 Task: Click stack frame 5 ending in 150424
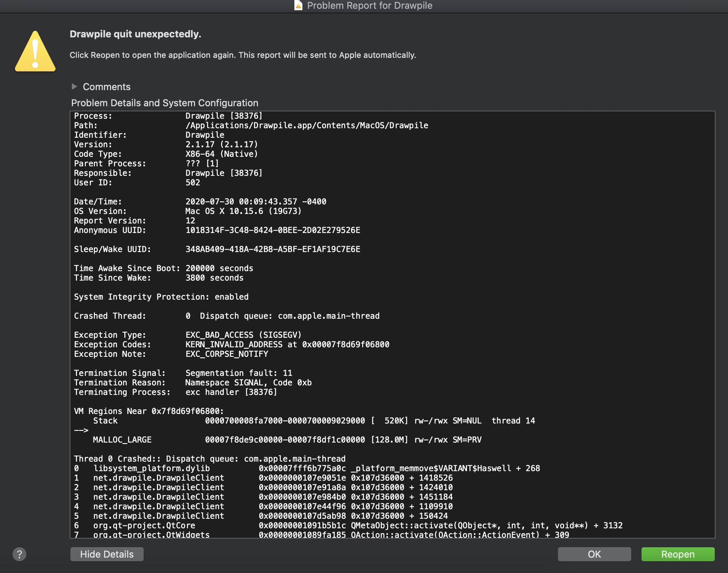click(x=261, y=516)
